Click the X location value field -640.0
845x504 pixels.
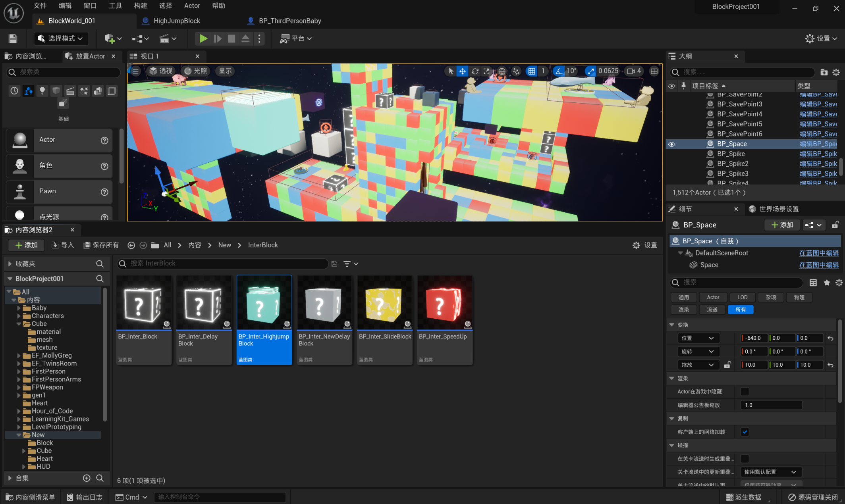click(x=753, y=338)
